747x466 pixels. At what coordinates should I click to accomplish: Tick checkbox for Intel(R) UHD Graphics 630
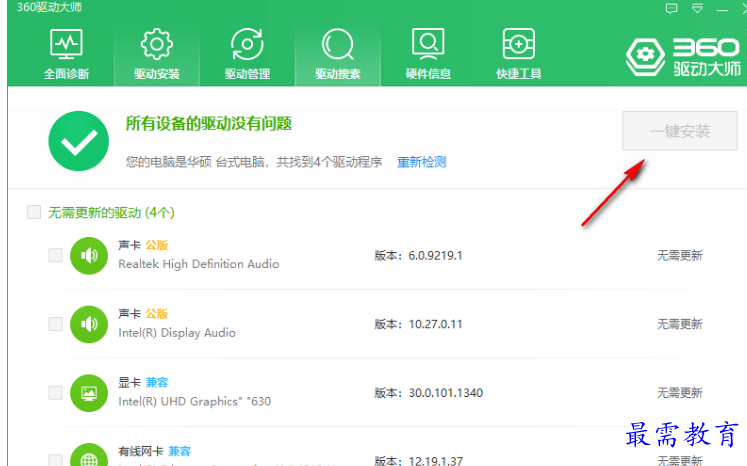[x=55, y=393]
